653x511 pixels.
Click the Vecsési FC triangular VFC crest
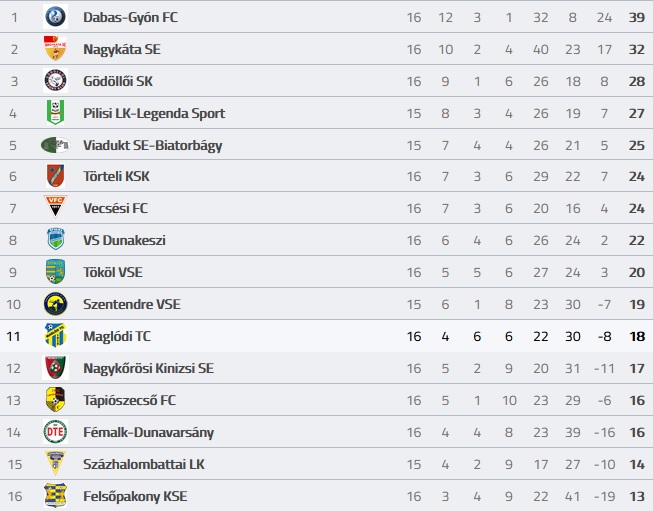click(55, 207)
